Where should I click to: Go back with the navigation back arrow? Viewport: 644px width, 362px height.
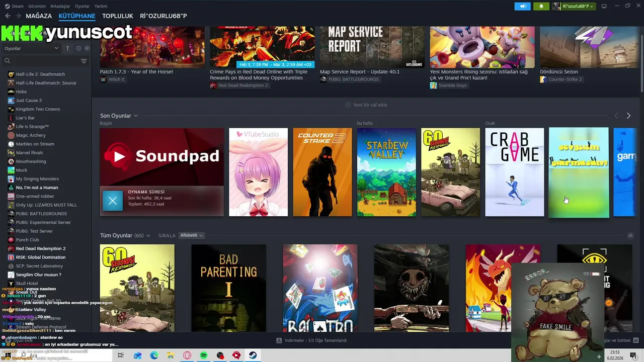8,16
